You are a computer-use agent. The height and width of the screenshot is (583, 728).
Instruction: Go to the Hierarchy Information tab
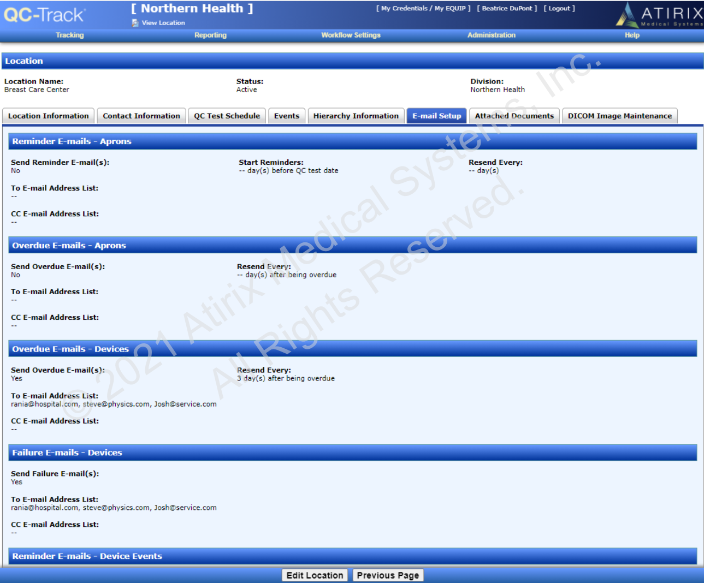(x=356, y=116)
